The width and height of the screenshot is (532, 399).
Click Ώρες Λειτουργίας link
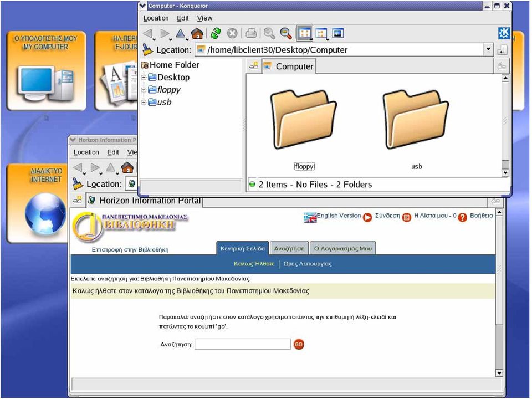[308, 264]
